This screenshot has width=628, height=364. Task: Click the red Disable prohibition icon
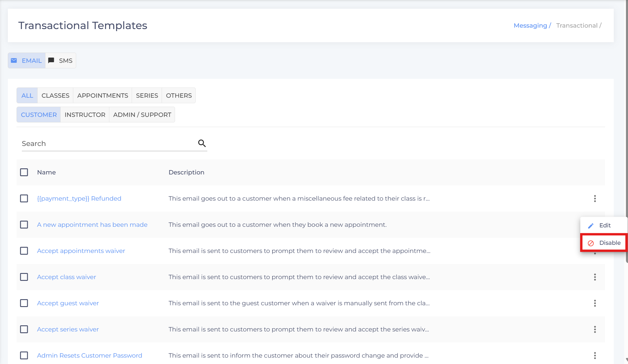coord(591,243)
